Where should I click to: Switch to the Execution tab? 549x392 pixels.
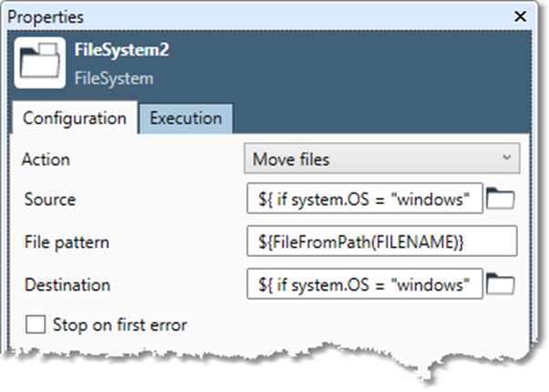[x=185, y=118]
